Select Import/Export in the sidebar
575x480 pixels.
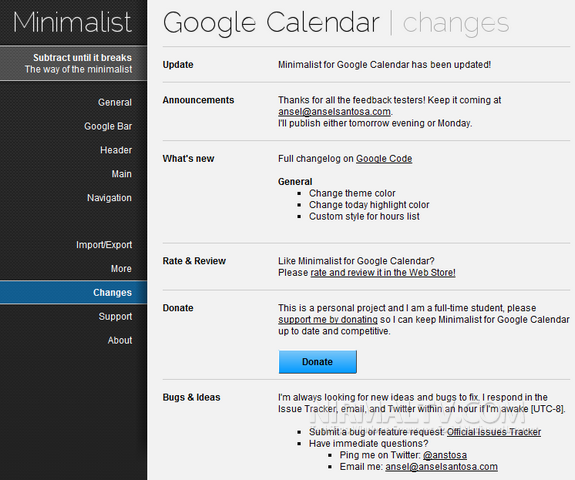coord(104,245)
